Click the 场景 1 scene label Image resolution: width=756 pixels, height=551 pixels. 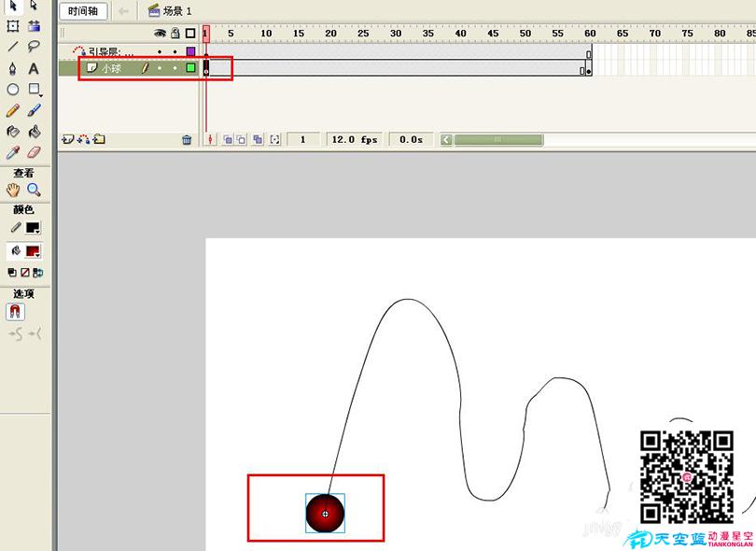(170, 10)
